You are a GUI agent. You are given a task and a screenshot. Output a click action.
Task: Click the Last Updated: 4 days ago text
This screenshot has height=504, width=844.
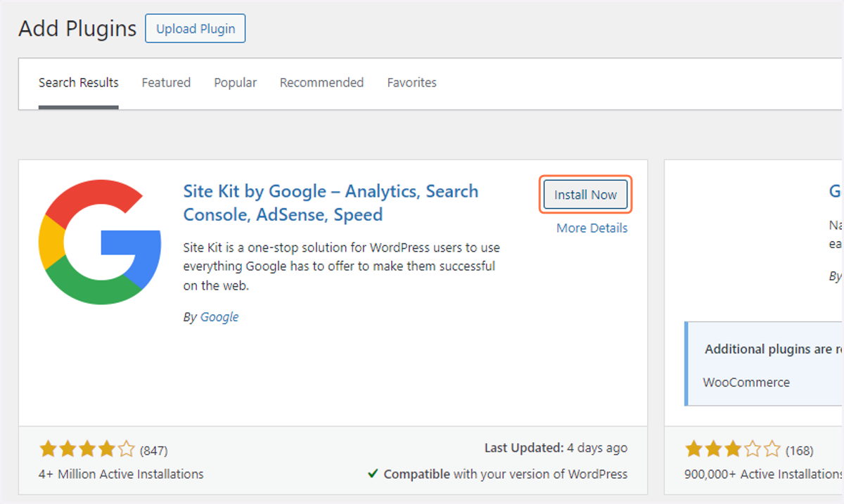556,448
